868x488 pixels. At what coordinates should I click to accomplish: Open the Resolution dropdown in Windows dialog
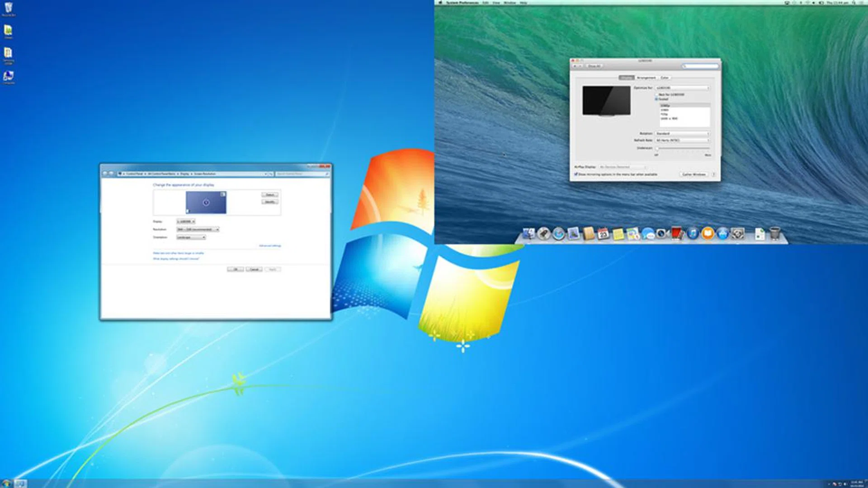(x=198, y=229)
